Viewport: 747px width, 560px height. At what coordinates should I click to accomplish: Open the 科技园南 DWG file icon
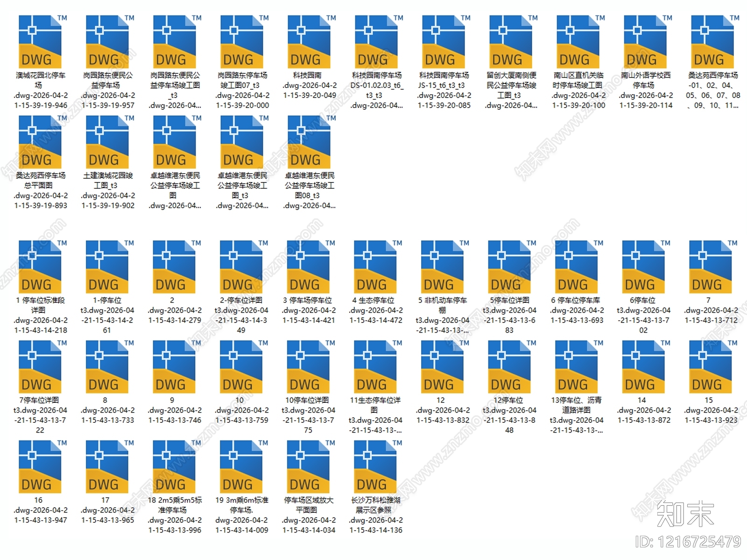pyautogui.click(x=309, y=42)
